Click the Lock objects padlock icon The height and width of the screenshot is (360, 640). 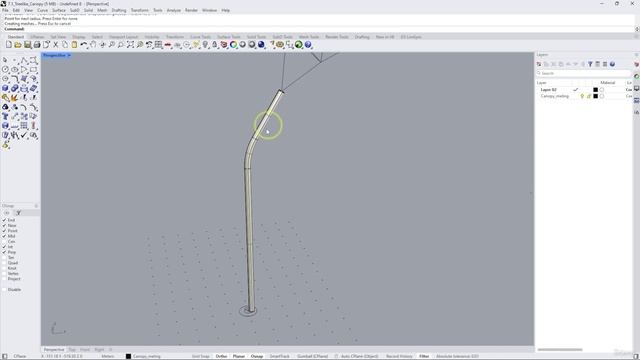click(x=215, y=44)
